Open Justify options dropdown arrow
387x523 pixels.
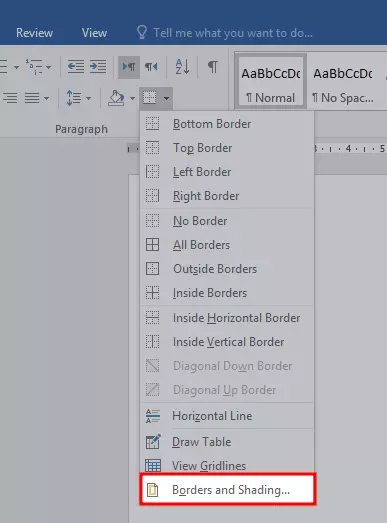pos(46,98)
